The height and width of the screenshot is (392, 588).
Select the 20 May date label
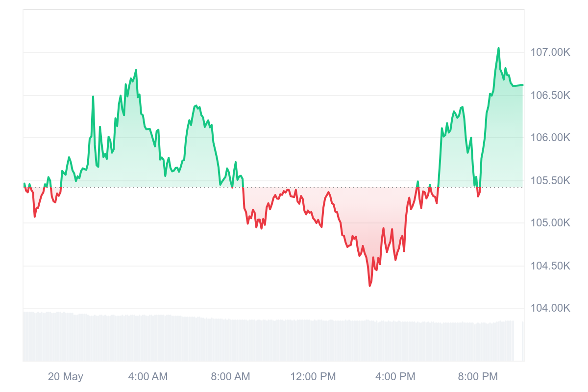[66, 377]
